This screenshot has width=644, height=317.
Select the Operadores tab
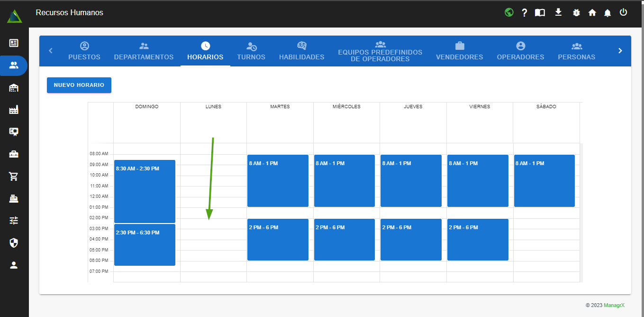520,51
